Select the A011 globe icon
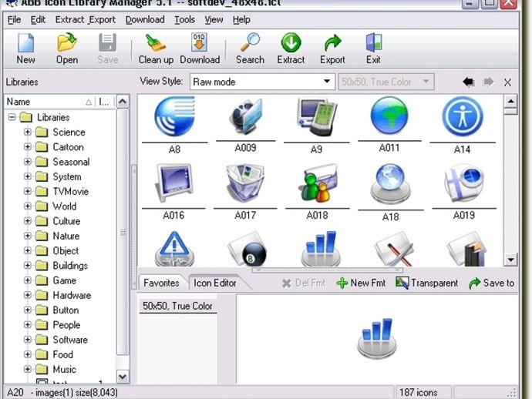Image resolution: width=532 pixels, height=399 pixels. click(x=389, y=116)
